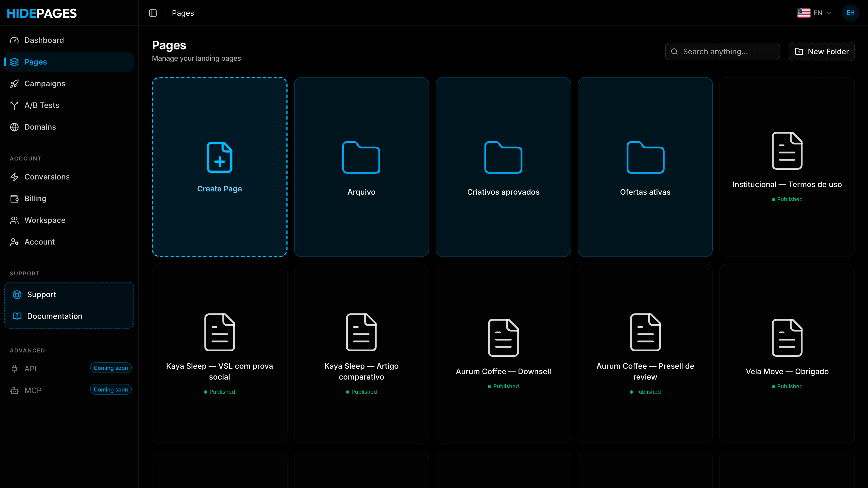Image resolution: width=868 pixels, height=488 pixels.
Task: Click the API Coming soon badge
Action: click(x=111, y=368)
